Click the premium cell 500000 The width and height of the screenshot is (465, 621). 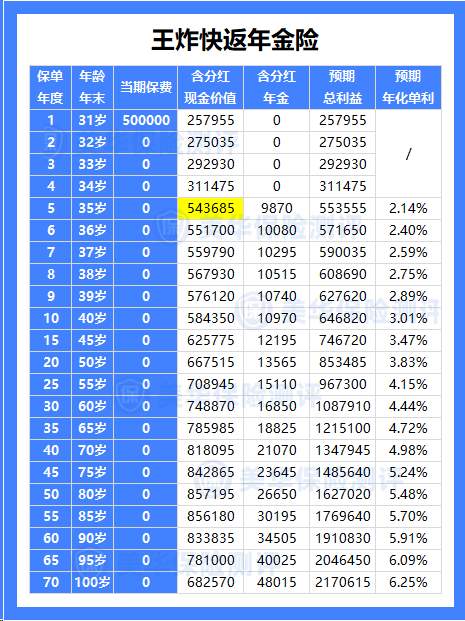coord(146,120)
